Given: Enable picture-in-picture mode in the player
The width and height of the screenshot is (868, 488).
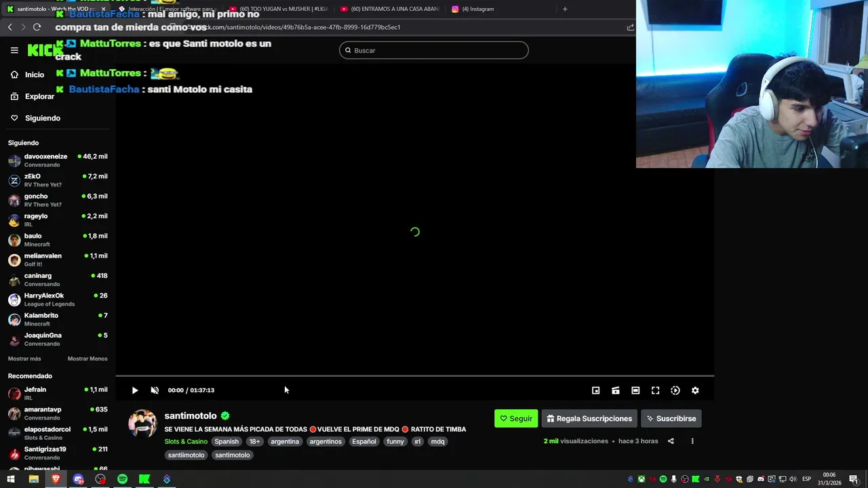Looking at the screenshot, I should tap(596, 390).
